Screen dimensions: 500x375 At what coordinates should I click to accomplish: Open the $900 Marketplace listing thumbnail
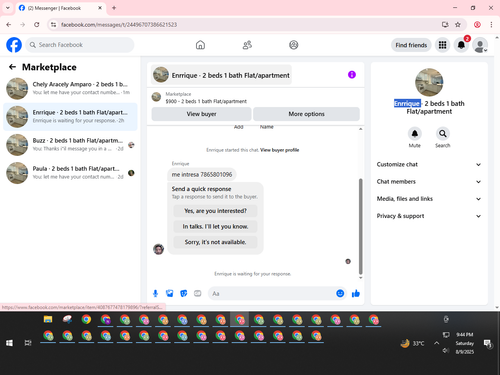[156, 97]
